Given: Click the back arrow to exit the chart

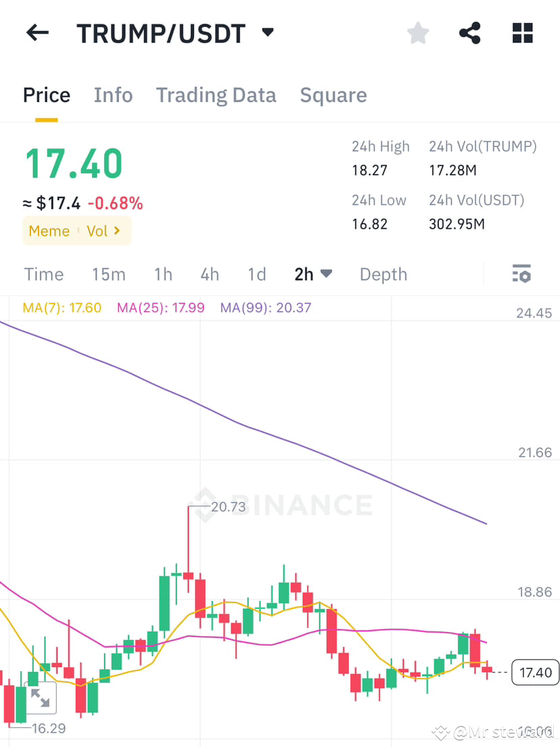Looking at the screenshot, I should coord(37,32).
